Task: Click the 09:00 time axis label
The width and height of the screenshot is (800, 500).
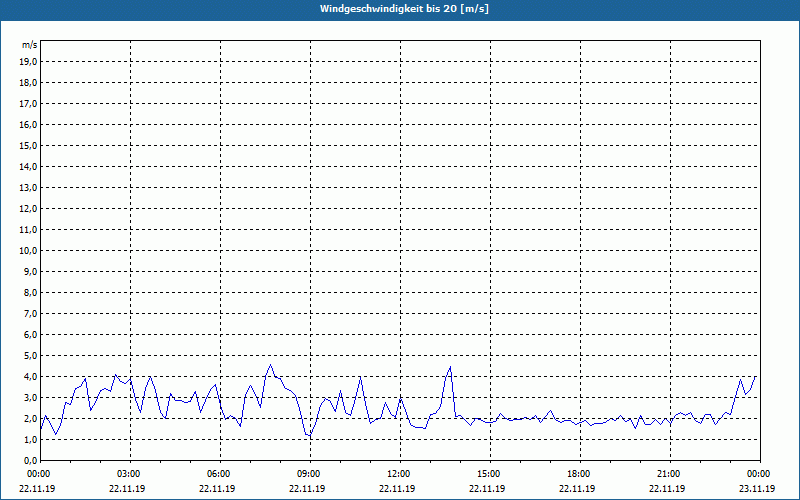Action: click(310, 474)
